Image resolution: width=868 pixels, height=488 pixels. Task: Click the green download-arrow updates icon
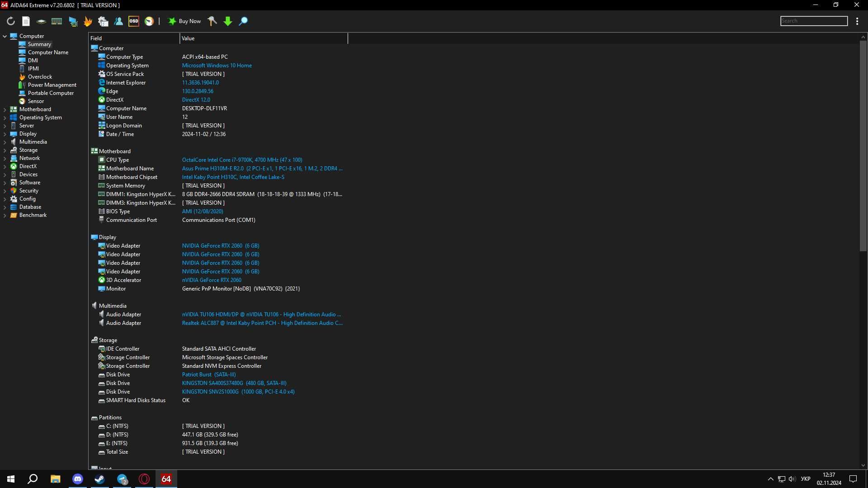[x=228, y=21]
